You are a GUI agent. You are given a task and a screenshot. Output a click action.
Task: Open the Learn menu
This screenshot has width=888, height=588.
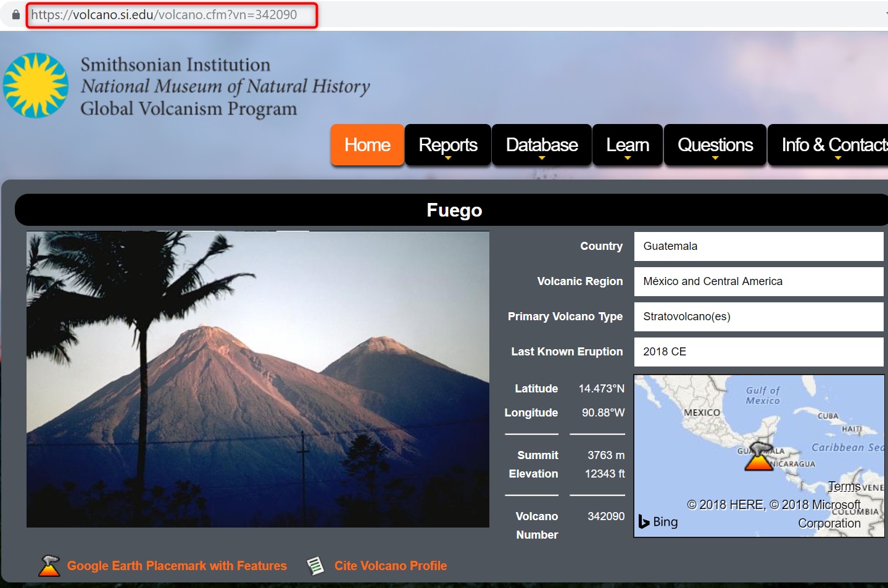click(627, 144)
